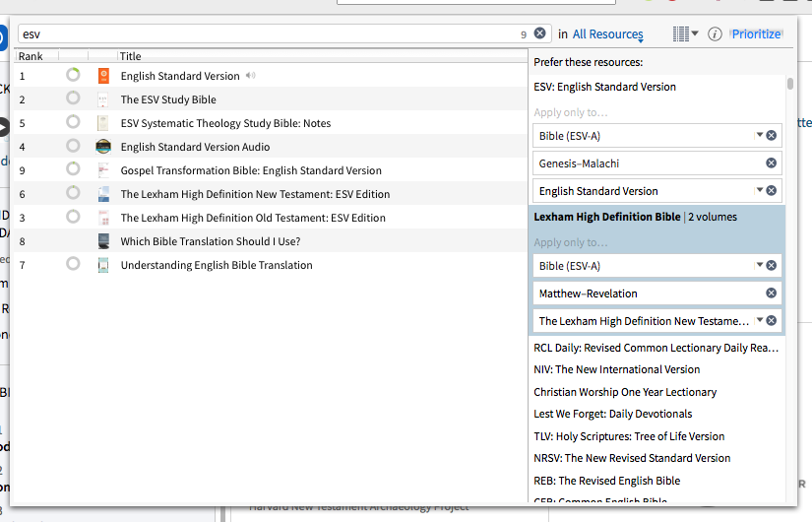This screenshot has height=522, width=812.
Task: Click the progress circle for English Standard Version Audio
Action: coord(73,146)
